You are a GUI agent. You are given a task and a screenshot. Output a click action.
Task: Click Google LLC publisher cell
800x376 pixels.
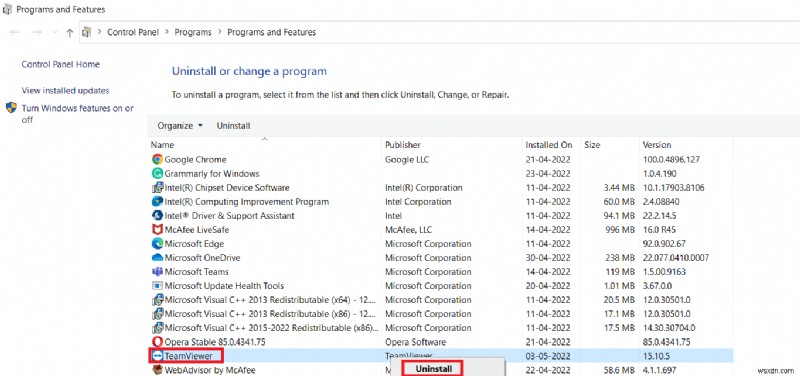click(x=407, y=159)
